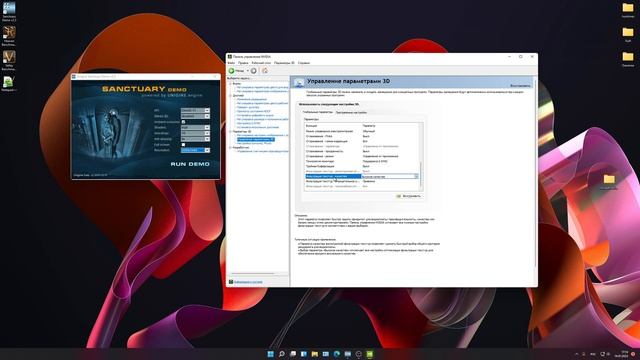Select Режим управления электропитанием settings row

(x=362, y=131)
